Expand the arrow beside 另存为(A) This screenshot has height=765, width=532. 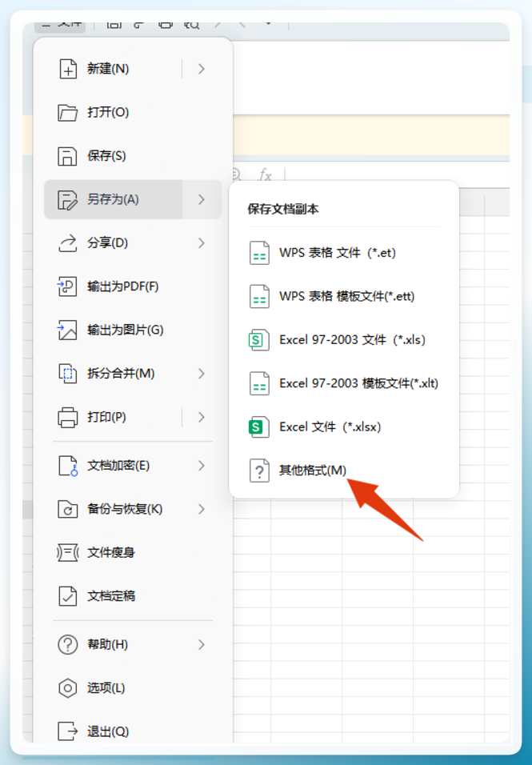[202, 199]
